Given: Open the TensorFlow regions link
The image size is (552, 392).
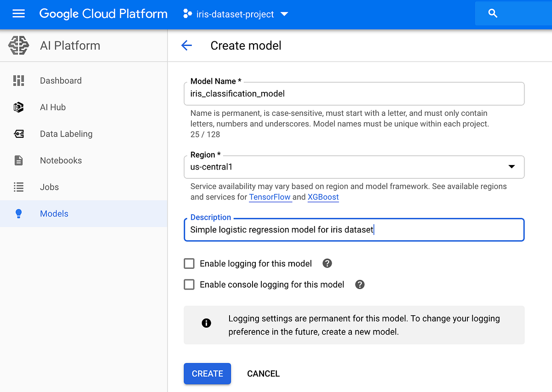Looking at the screenshot, I should point(270,197).
